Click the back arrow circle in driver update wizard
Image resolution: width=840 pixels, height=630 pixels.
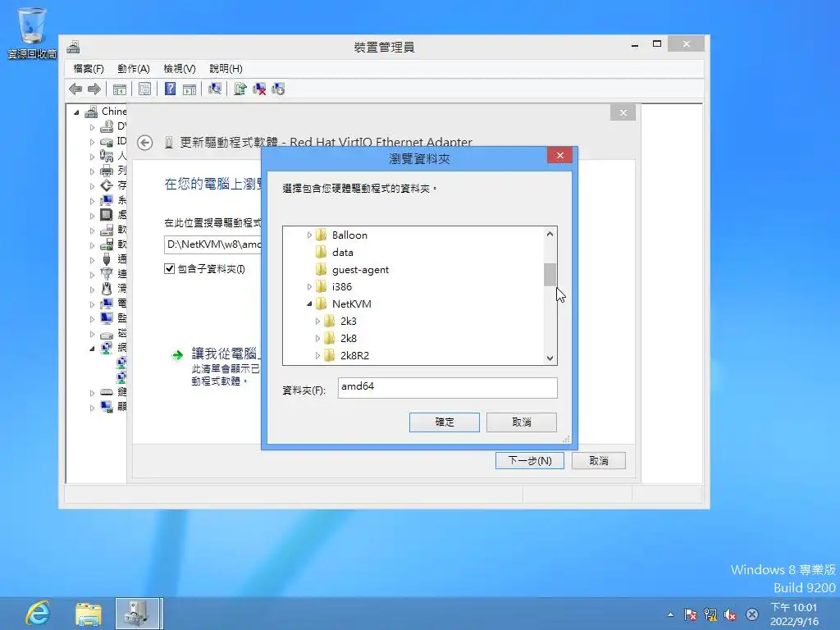point(144,143)
